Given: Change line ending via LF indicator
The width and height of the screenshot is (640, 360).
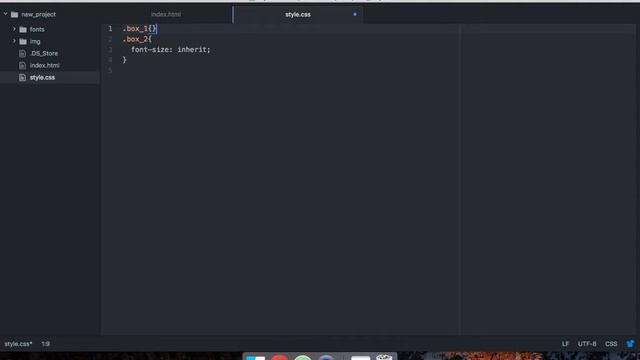Looking at the screenshot, I should coord(565,344).
